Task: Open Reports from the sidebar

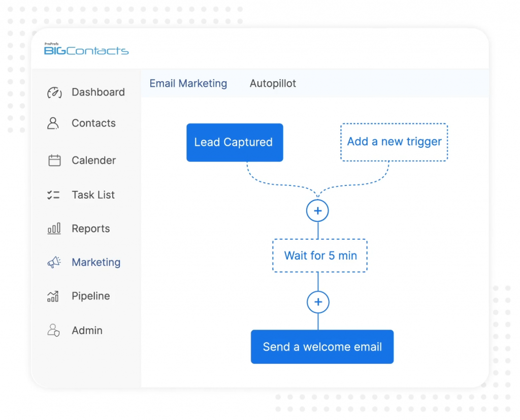Action: tap(90, 229)
